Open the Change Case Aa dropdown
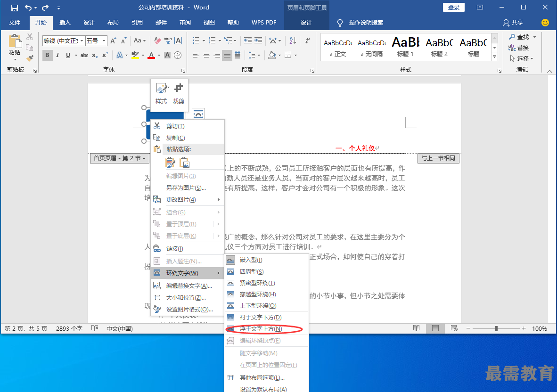This screenshot has height=392, width=557. tap(139, 41)
